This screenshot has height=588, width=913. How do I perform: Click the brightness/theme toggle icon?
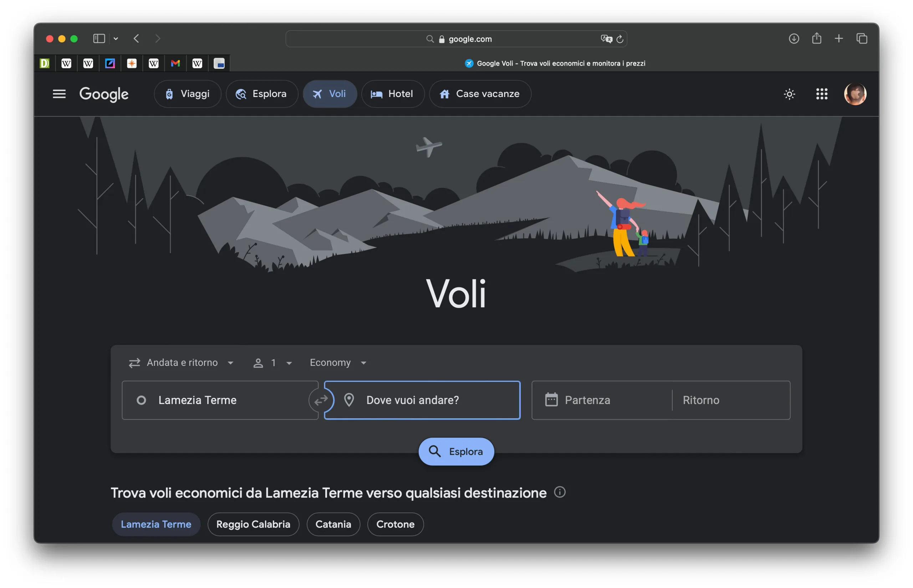(789, 94)
